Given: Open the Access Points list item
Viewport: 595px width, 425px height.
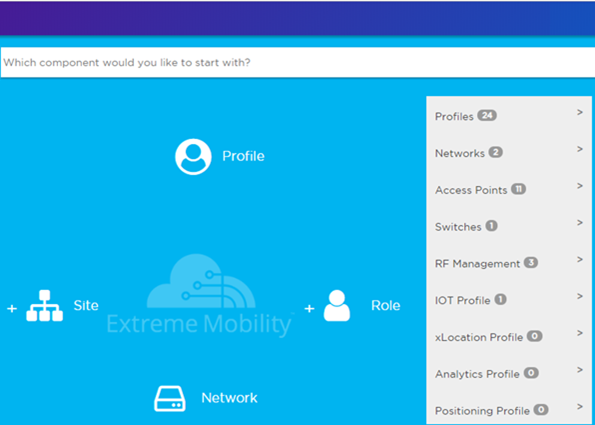Looking at the screenshot, I should (509, 188).
